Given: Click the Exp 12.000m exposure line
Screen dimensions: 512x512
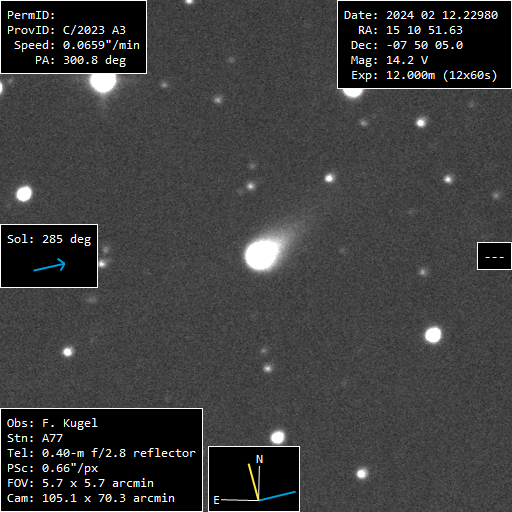Looking at the screenshot, I should coord(424,75).
